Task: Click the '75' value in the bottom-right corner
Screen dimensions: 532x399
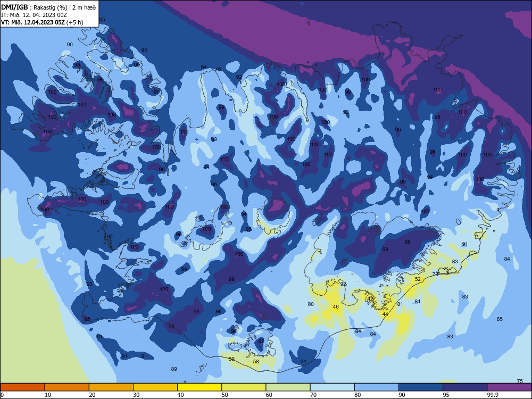Action: tap(519, 381)
